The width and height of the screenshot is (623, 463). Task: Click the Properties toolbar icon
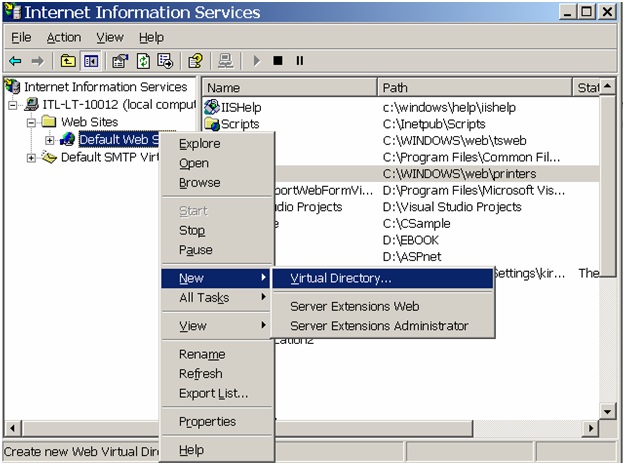(120, 61)
